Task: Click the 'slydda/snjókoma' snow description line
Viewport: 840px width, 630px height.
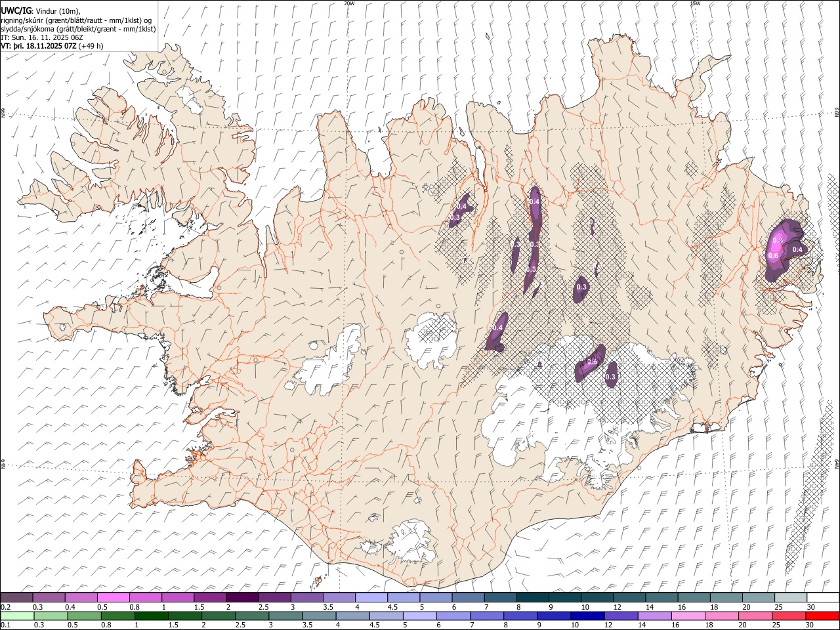Action: pos(78,29)
